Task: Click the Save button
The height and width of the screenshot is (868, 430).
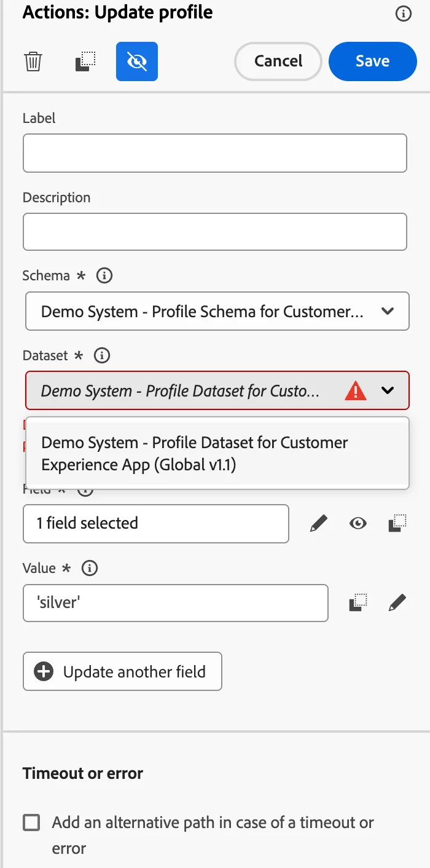Action: (x=373, y=61)
